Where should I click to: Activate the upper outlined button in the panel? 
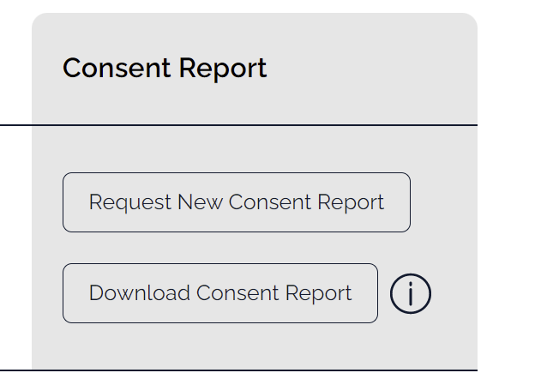point(237,202)
